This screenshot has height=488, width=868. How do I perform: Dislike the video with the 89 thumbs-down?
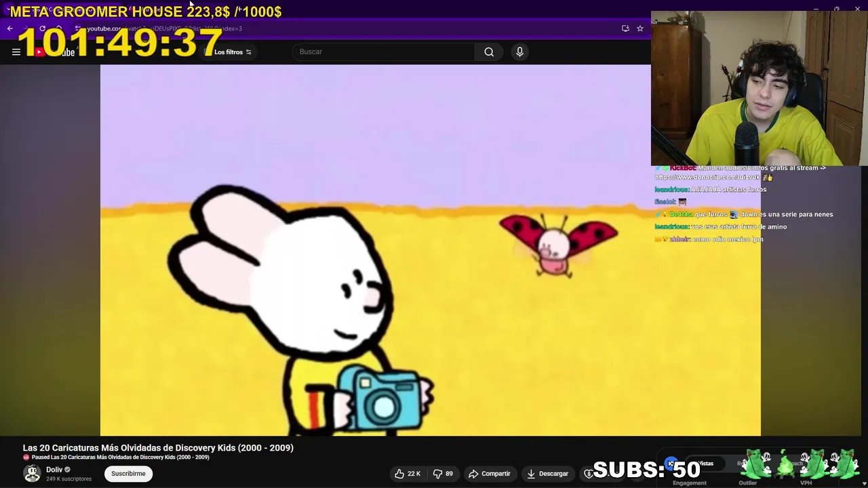tap(443, 474)
